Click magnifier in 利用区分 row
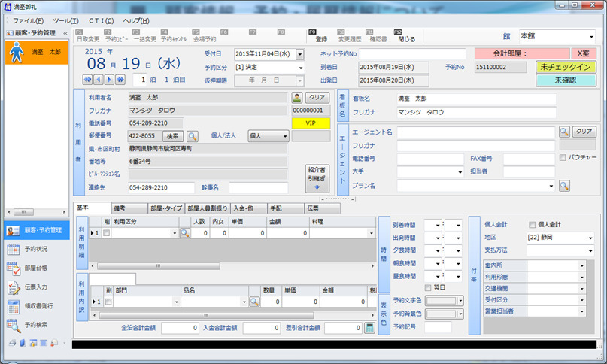The width and height of the screenshot is (607, 364). tap(185, 233)
